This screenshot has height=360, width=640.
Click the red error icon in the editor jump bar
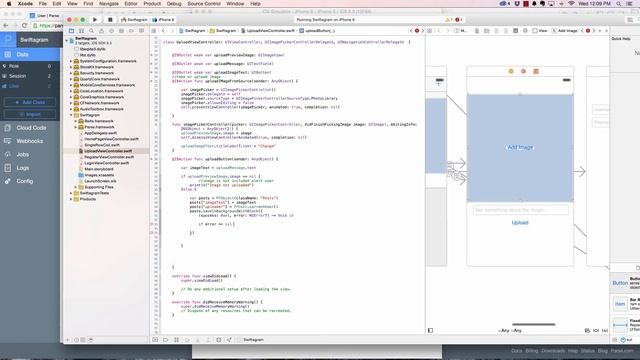417,31
